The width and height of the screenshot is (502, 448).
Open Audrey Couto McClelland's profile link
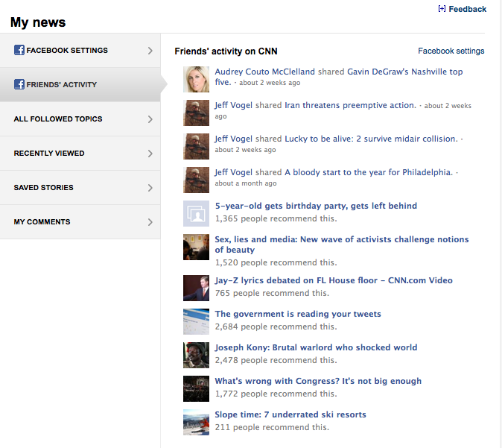[x=264, y=72]
